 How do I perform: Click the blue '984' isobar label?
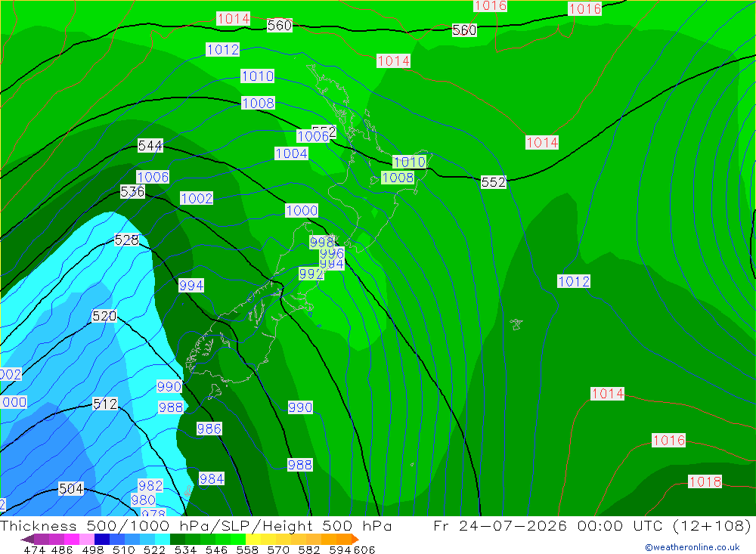click(212, 478)
